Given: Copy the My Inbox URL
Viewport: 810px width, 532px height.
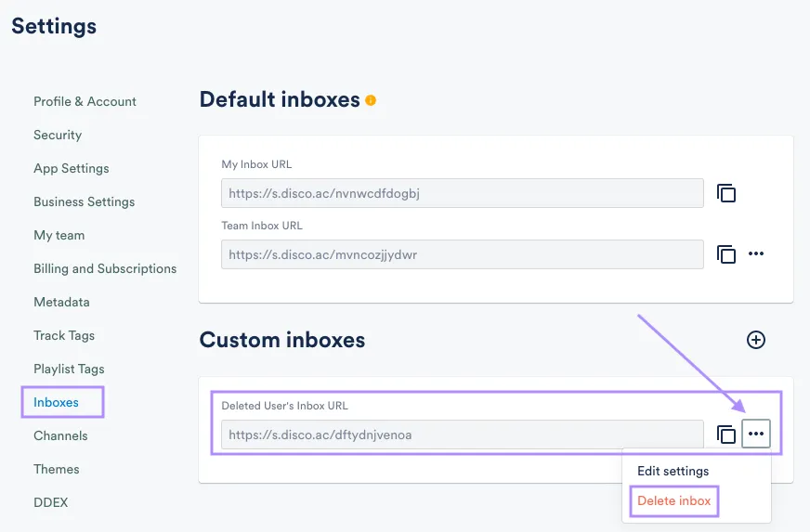Looking at the screenshot, I should pos(726,193).
